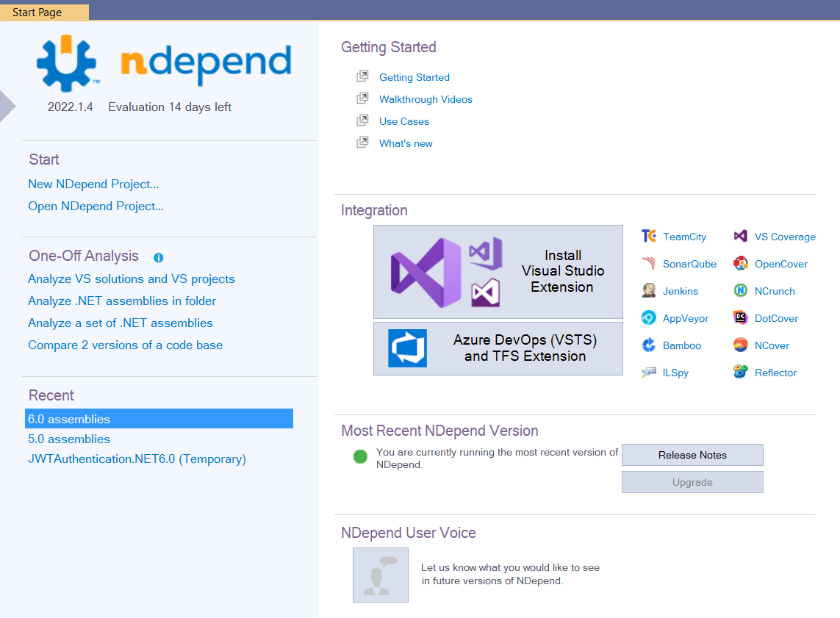Open the SonarQube integration link

click(689, 264)
